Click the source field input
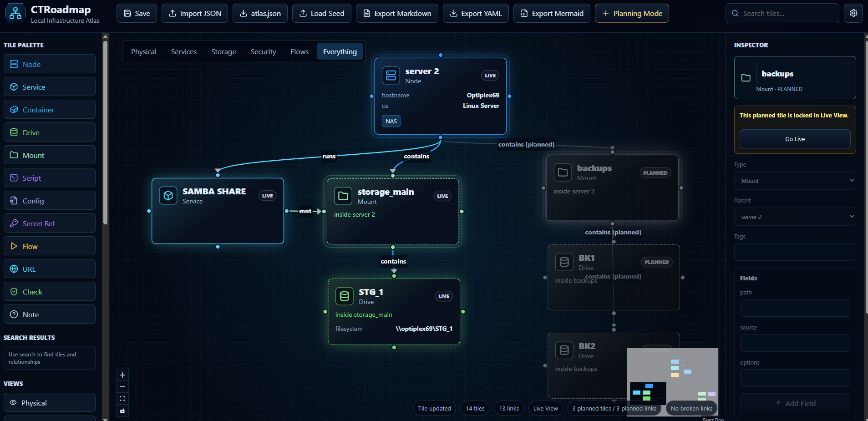 point(795,343)
